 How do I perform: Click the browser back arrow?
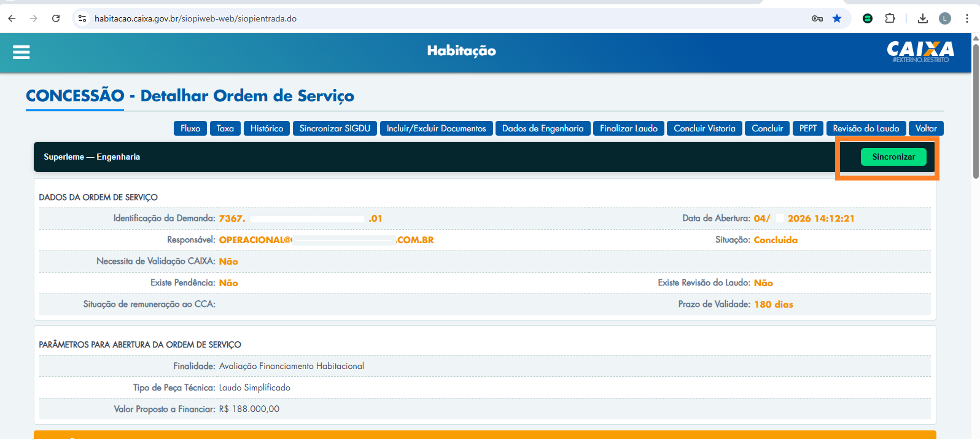click(12, 18)
